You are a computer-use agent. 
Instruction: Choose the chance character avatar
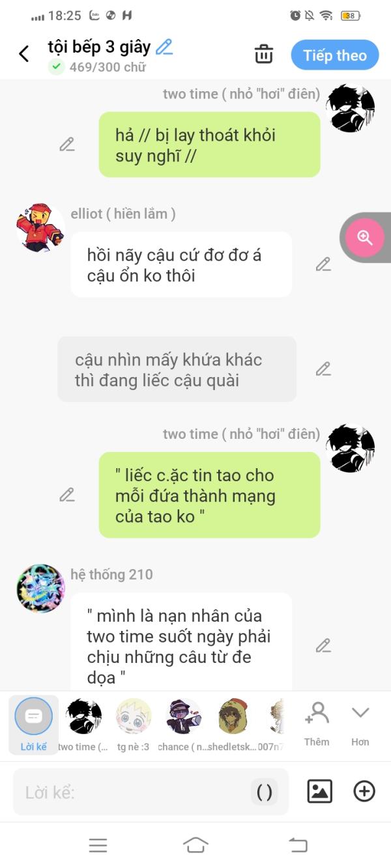[x=184, y=724]
